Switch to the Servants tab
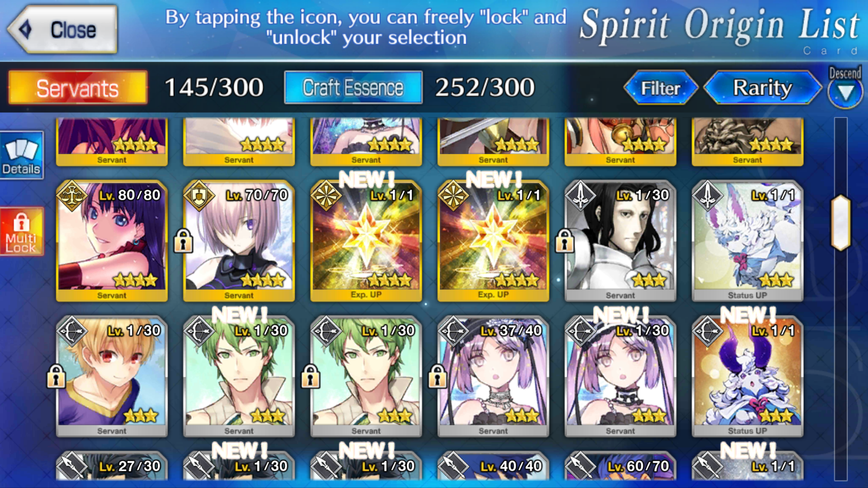Image resolution: width=868 pixels, height=488 pixels. (78, 88)
